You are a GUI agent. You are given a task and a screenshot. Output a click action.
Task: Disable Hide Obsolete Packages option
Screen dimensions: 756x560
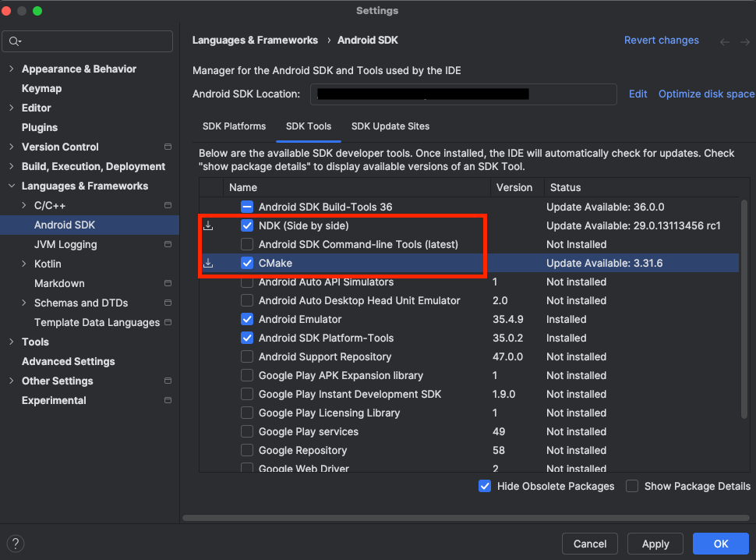485,486
